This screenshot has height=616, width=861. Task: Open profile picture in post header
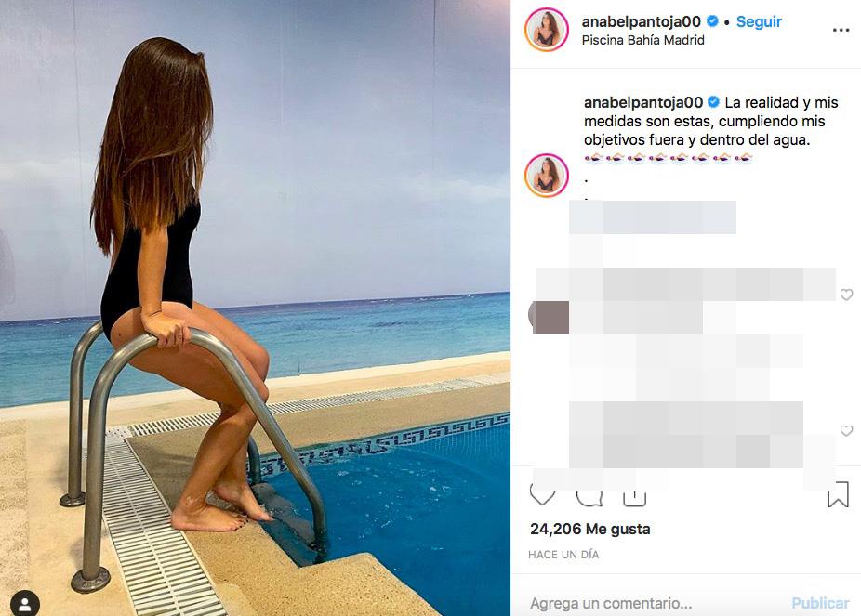tap(547, 30)
